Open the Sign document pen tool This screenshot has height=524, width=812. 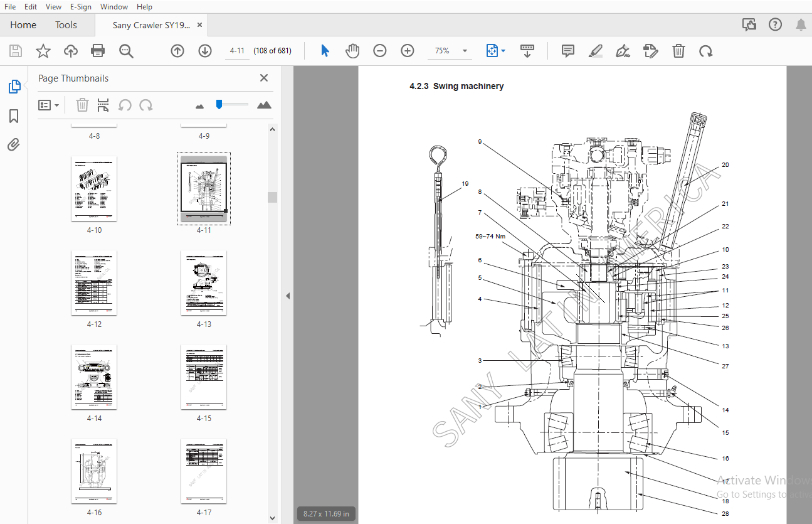click(x=623, y=51)
